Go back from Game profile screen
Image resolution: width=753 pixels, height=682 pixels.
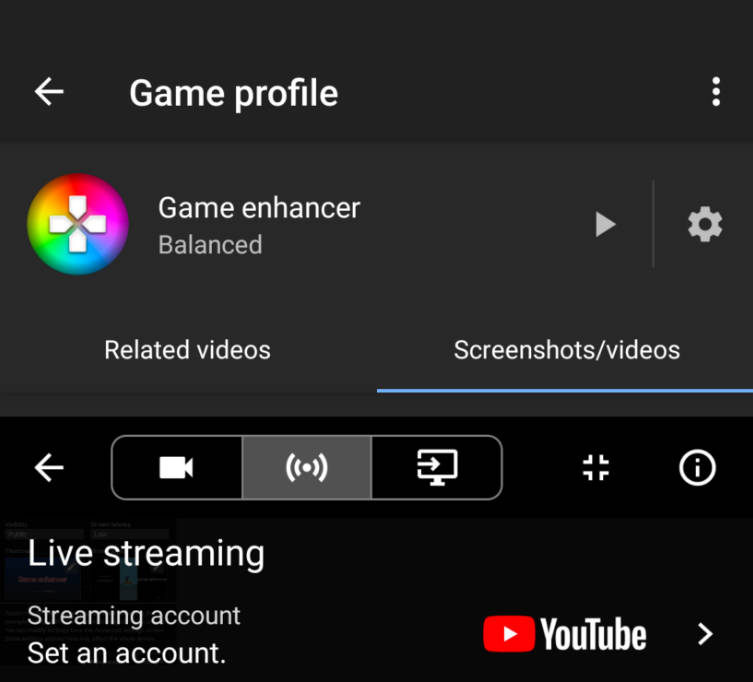(x=49, y=91)
